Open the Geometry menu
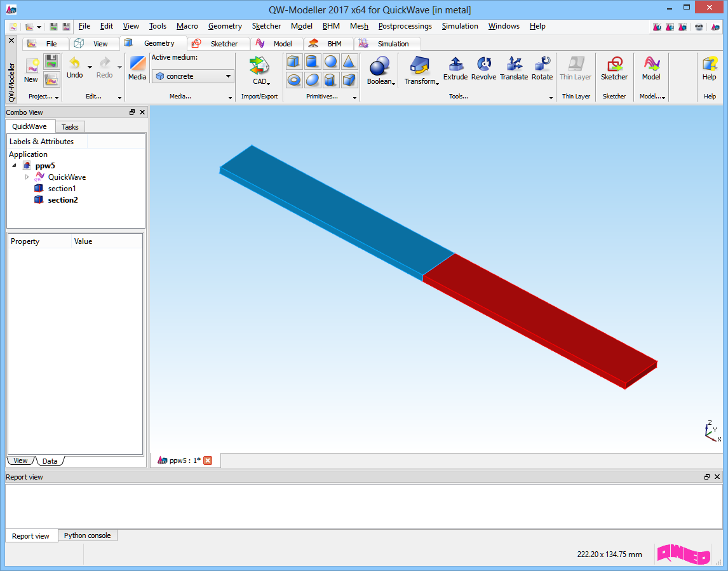 [225, 26]
